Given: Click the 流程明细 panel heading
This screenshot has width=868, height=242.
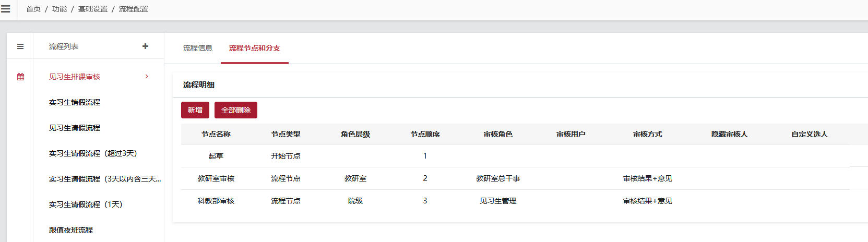Looking at the screenshot, I should point(199,84).
